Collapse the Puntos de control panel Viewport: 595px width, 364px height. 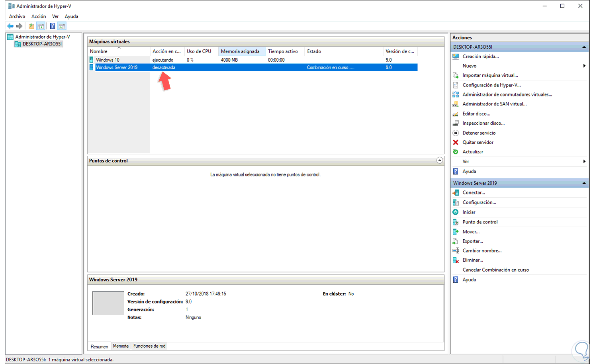point(440,160)
